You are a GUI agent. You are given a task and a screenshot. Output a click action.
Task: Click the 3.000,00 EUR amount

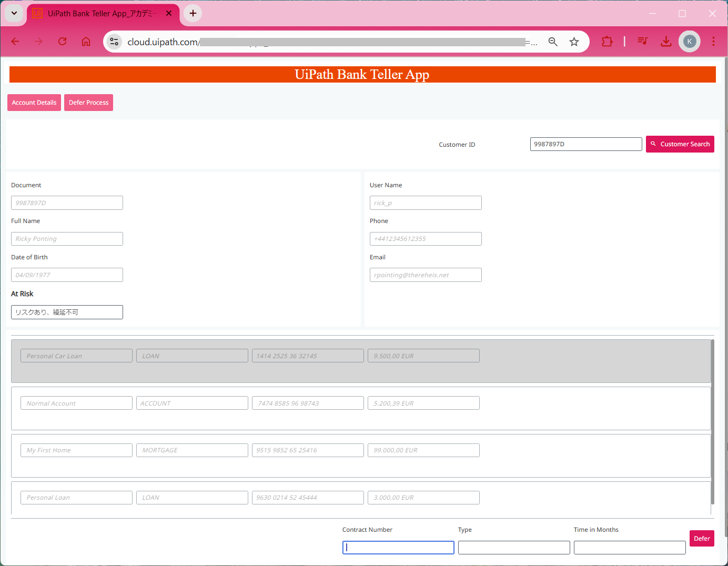pos(423,498)
